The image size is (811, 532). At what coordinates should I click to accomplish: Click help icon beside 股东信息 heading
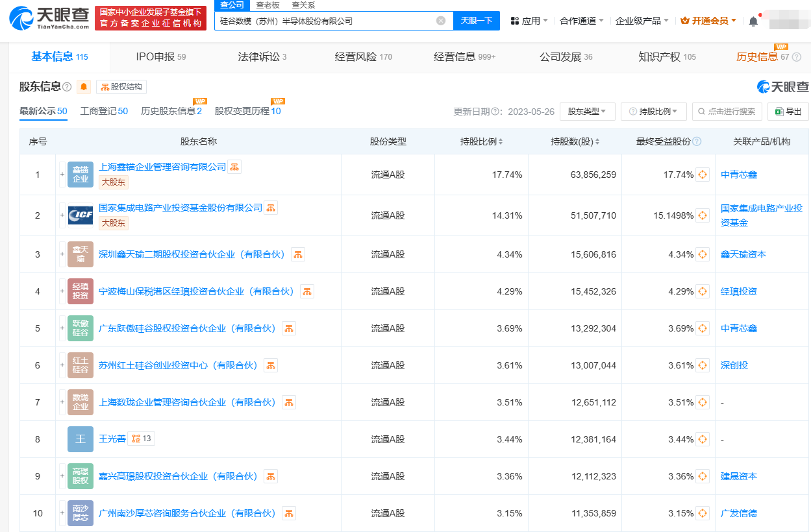67,87
